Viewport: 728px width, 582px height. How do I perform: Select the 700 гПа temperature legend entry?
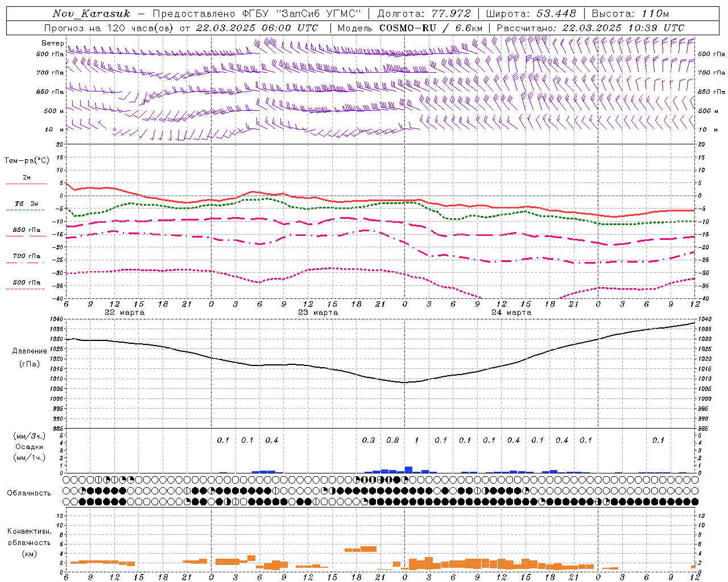point(27,256)
